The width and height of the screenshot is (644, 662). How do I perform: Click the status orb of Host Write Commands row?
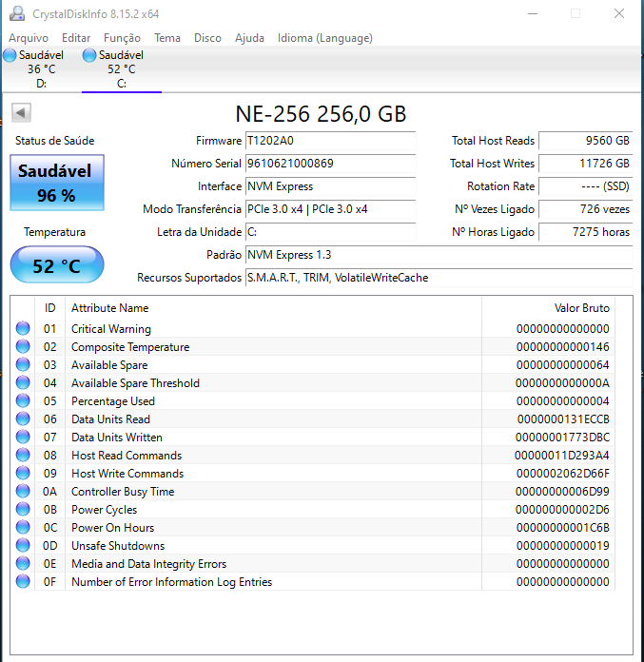[23, 474]
